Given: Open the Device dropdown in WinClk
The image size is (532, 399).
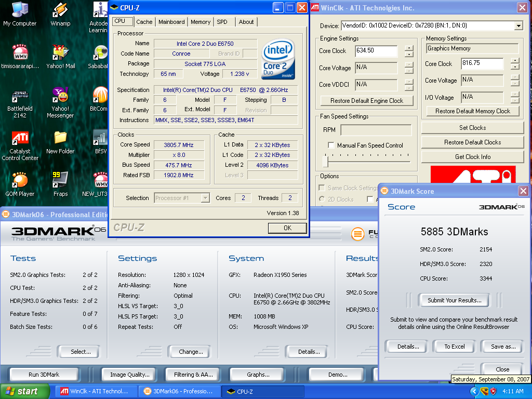Looking at the screenshot, I should click(518, 25).
